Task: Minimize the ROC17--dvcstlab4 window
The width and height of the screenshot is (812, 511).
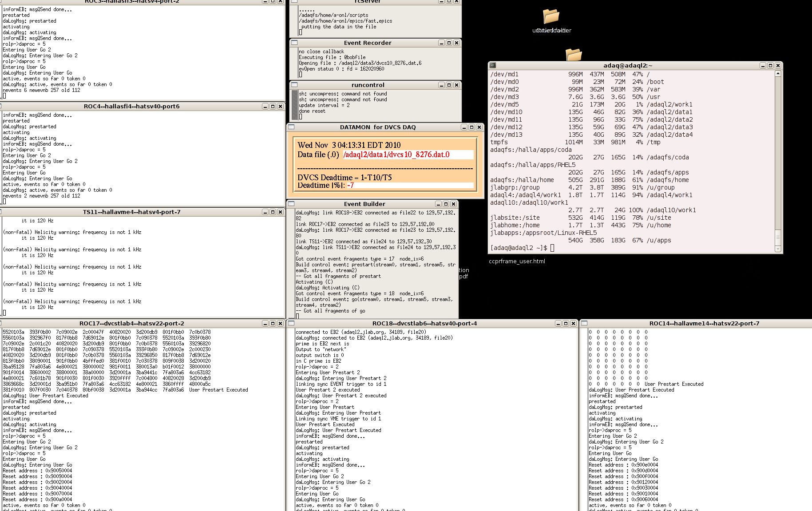Action: (265, 323)
